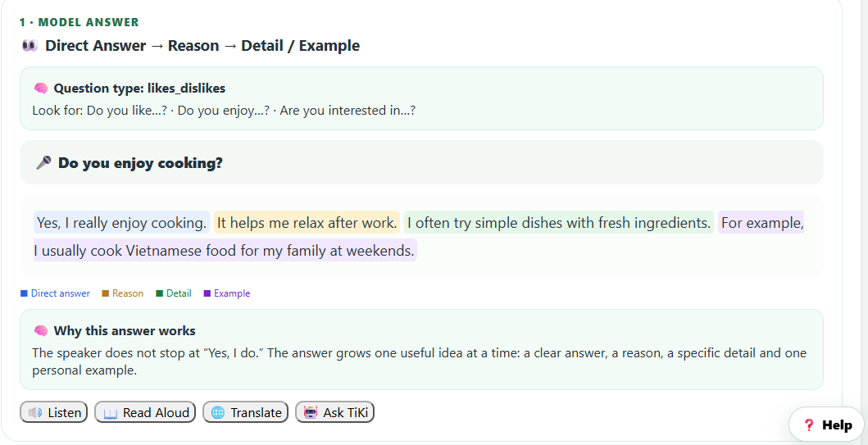
Task: Click the red question mark Help icon
Action: coord(809,425)
